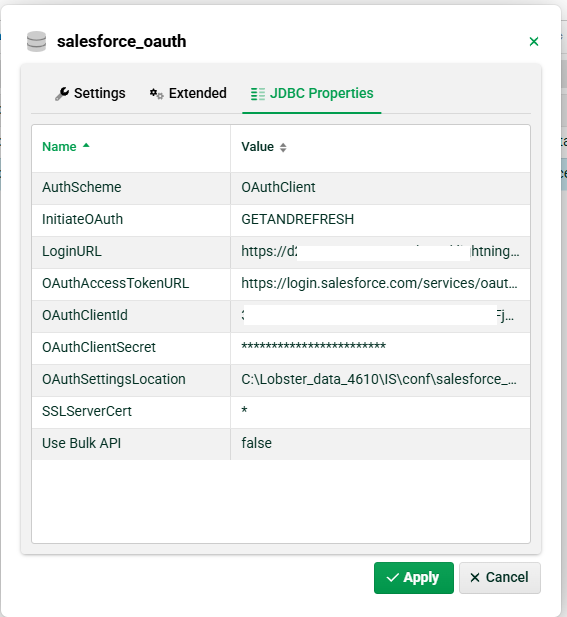The image size is (567, 617).
Task: Select the OAuthClientSecret property name
Action: coord(99,347)
